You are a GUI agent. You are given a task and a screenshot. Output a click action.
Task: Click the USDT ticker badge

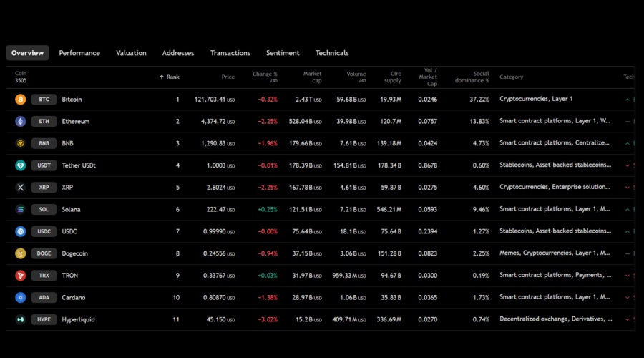coord(44,165)
